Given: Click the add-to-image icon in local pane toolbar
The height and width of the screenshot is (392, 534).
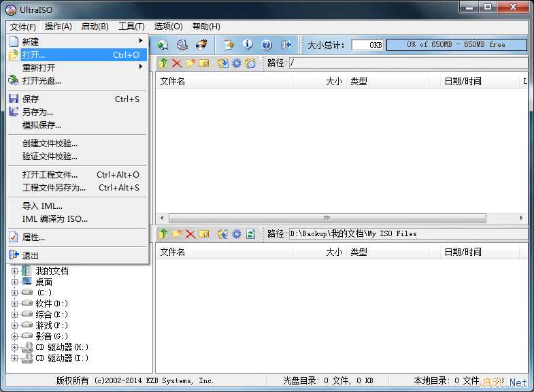Looking at the screenshot, I should (x=223, y=233).
